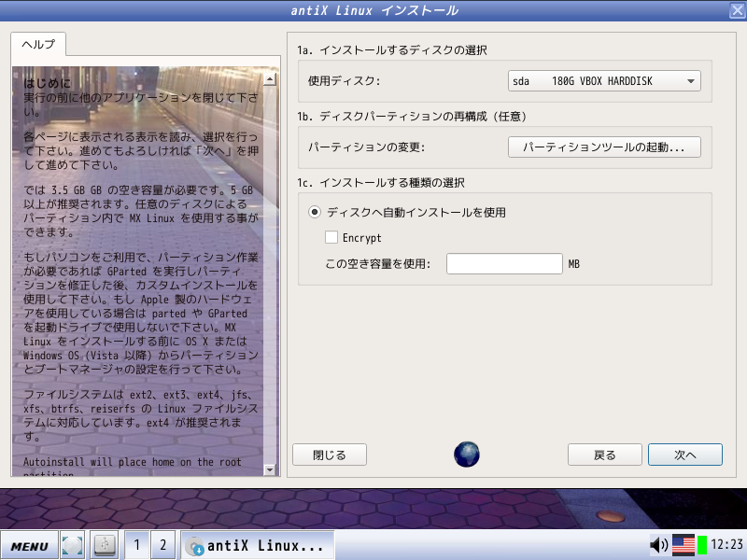Screen dimensions: 747x560
Task: Click the green battery indicator in tray
Action: point(702,545)
